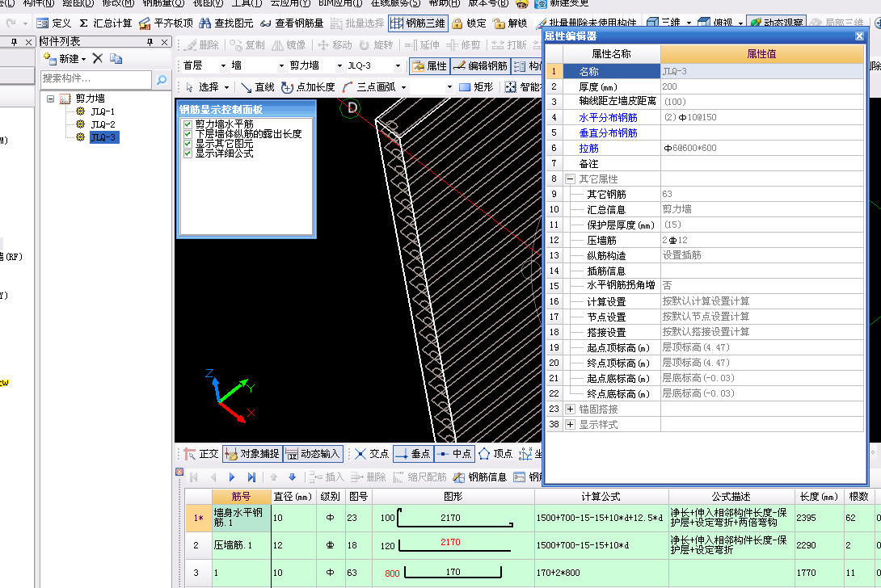Close the rebar table panel red X
Screen dimensions: 881x588
pyautogui.click(x=179, y=472)
